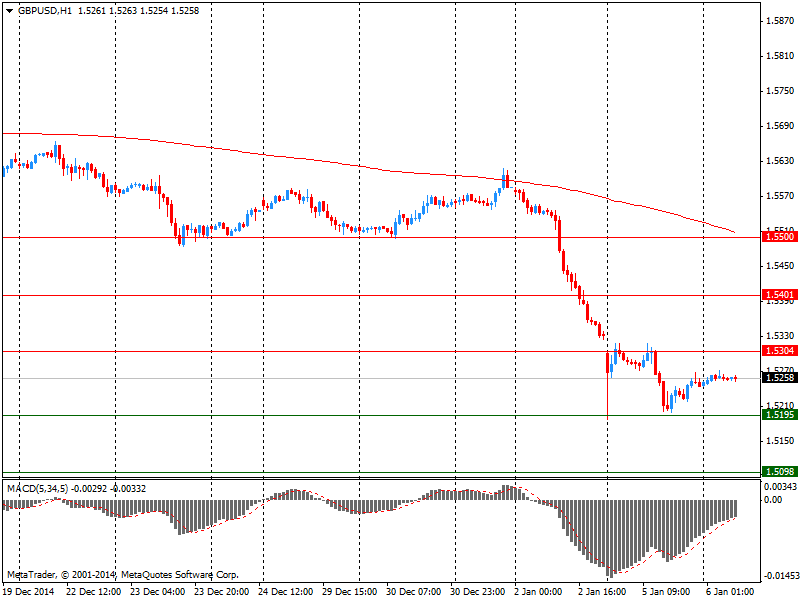Click the 1.5258 current price label
This screenshot has height=600, width=800.
(x=780, y=378)
